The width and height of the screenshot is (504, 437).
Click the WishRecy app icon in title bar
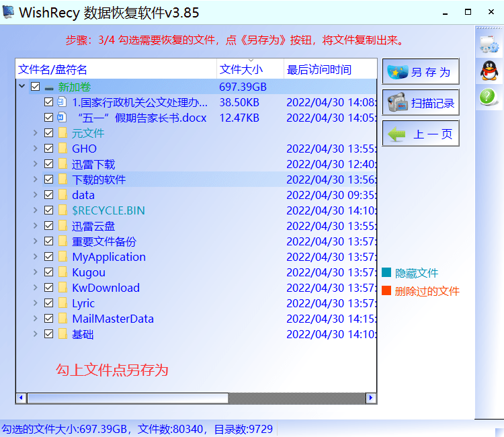9,13
